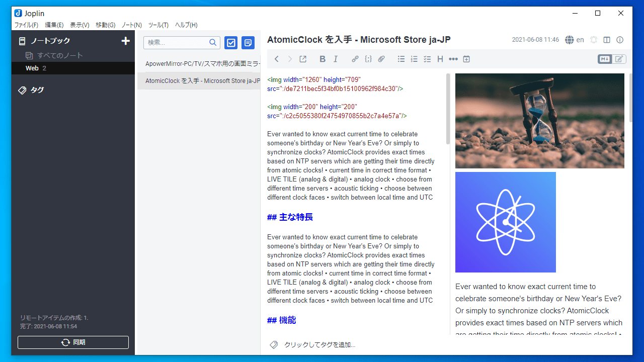This screenshot has width=644, height=362.
Task: Click the ## 機能 heading in editor
Action: [282, 320]
